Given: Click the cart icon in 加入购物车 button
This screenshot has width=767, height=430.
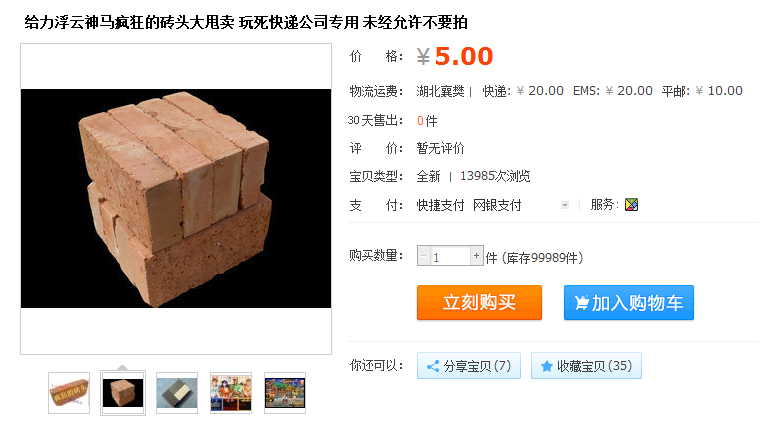Looking at the screenshot, I should point(581,303).
